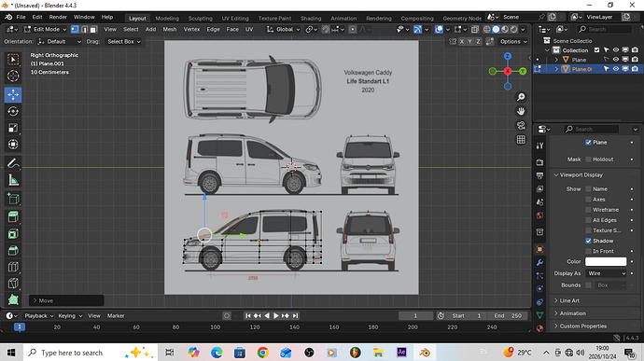
Task: Enable Wireframe display checkbox
Action: pos(589,210)
